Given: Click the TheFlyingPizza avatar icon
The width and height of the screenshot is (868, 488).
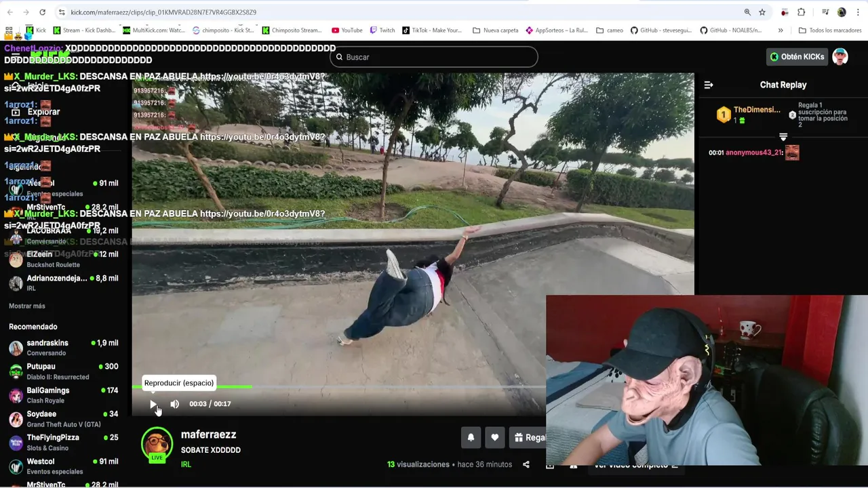Looking at the screenshot, I should tap(16, 443).
